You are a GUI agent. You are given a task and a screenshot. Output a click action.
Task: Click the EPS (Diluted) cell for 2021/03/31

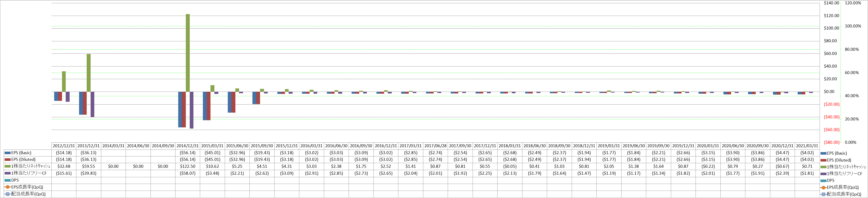click(x=807, y=159)
